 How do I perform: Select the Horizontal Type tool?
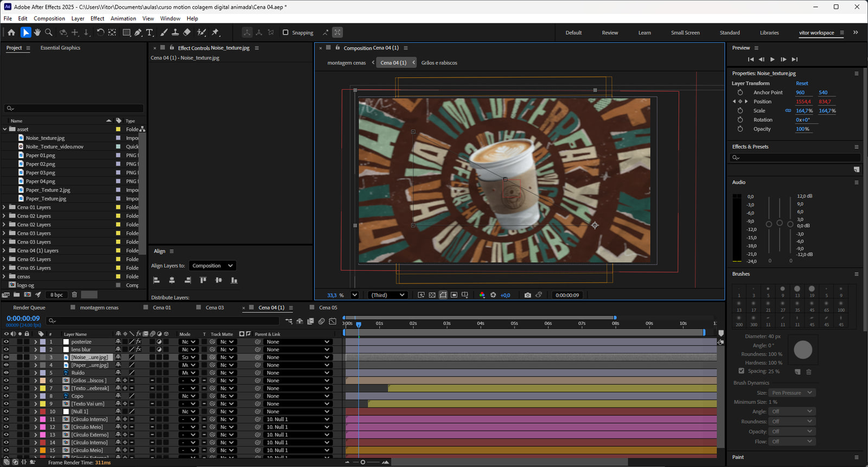tap(150, 33)
